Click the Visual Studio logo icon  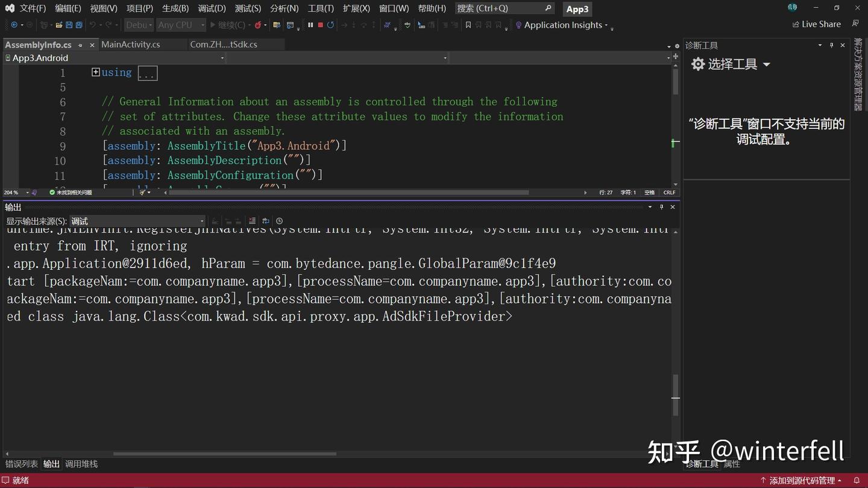coord(10,8)
